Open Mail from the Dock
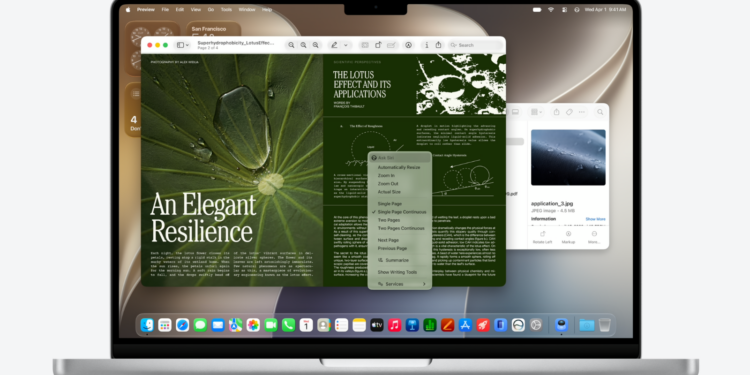The image size is (750, 375). [x=218, y=325]
